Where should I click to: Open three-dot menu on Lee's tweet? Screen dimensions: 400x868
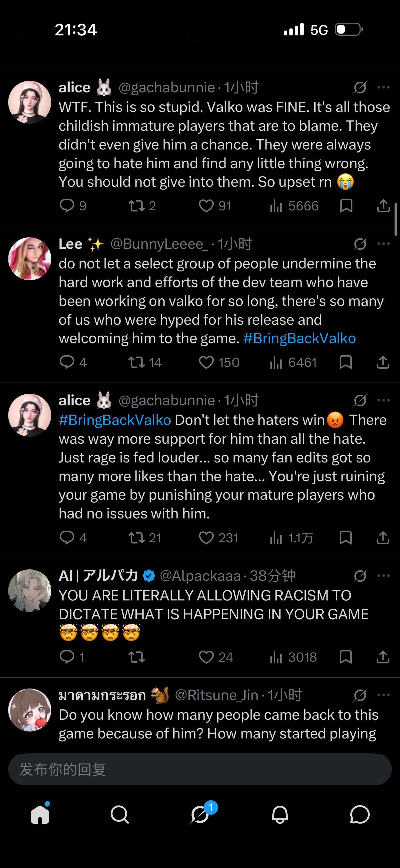[x=383, y=244]
